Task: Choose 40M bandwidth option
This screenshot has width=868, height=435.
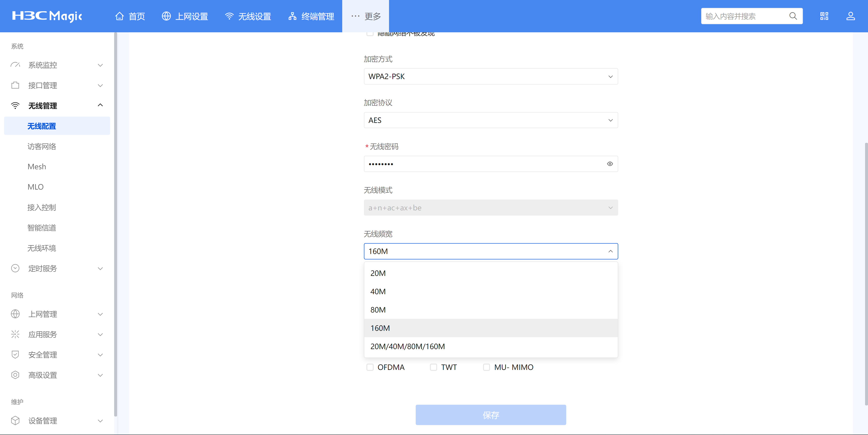Action: coord(491,292)
